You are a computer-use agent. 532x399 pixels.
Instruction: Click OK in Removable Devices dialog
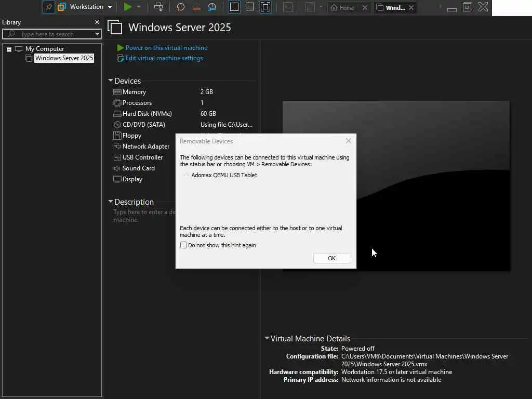[332, 258]
